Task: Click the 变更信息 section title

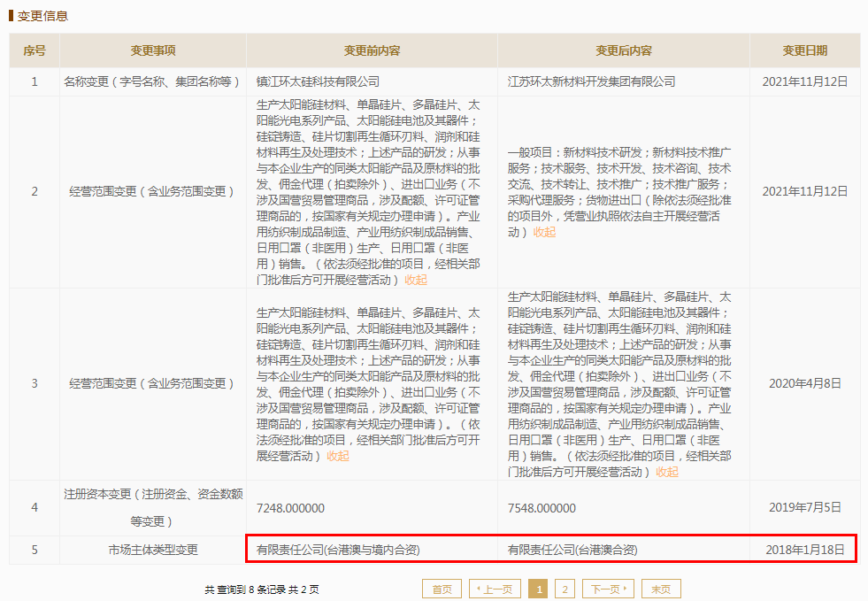Action: pyautogui.click(x=42, y=16)
